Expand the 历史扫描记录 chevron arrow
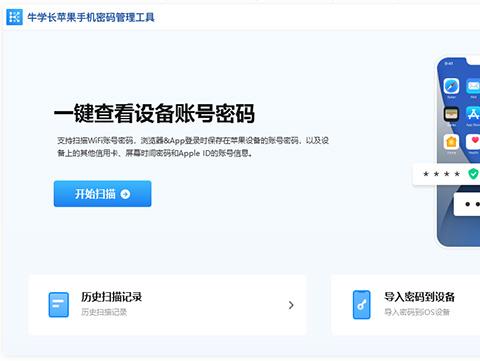The height and width of the screenshot is (361, 480). click(291, 305)
